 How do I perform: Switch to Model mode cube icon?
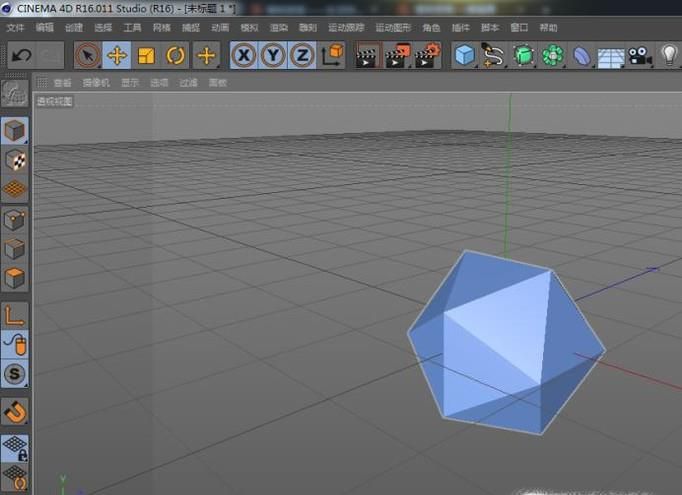pyautogui.click(x=15, y=130)
